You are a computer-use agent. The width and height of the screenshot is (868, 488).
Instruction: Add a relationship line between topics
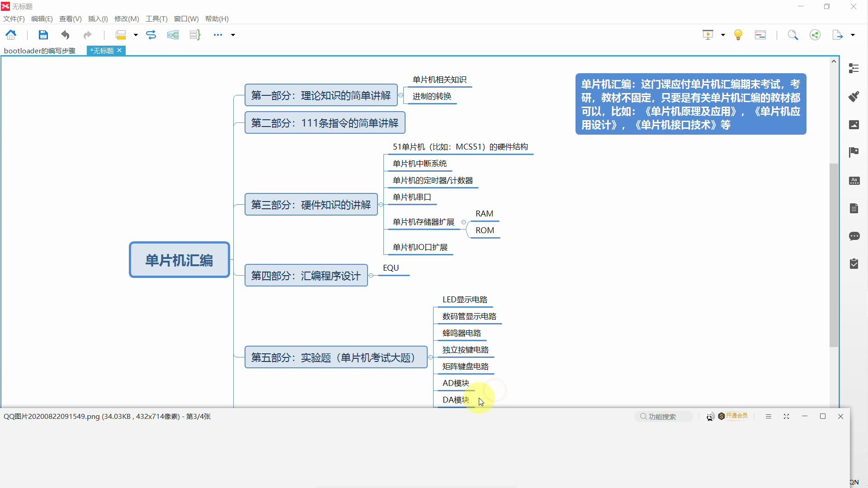pos(151,35)
